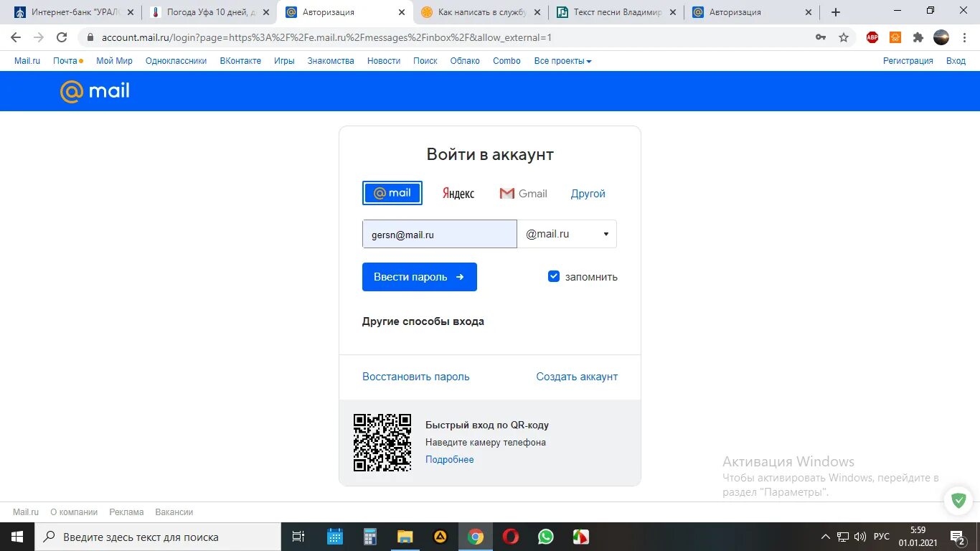Image resolution: width=980 pixels, height=551 pixels.
Task: Click the QR code image
Action: click(382, 443)
